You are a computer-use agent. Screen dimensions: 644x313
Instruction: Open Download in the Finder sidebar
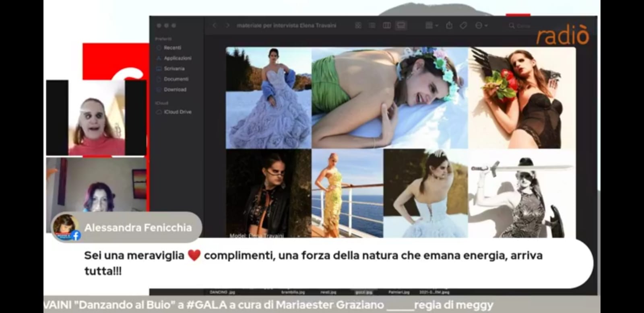[x=175, y=89]
